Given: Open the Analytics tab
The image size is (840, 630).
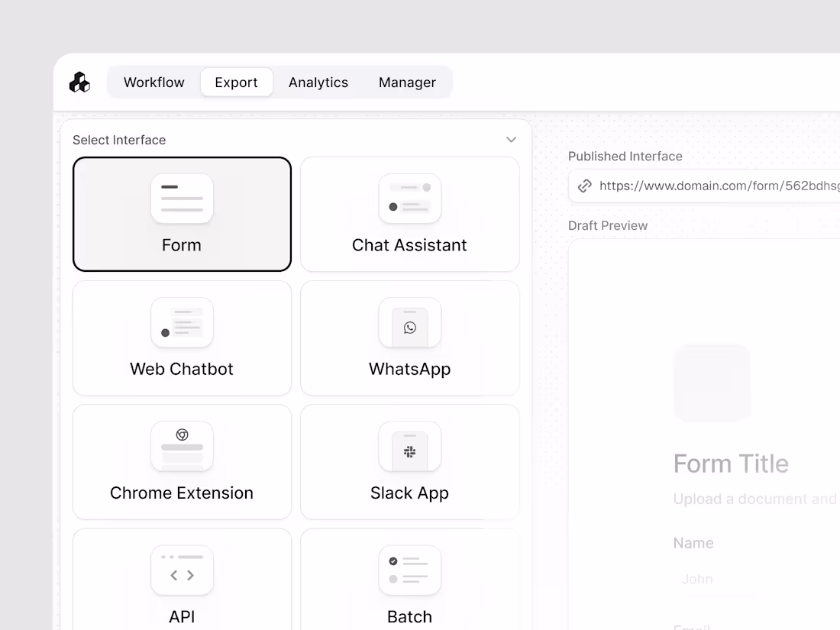Looking at the screenshot, I should (x=318, y=82).
